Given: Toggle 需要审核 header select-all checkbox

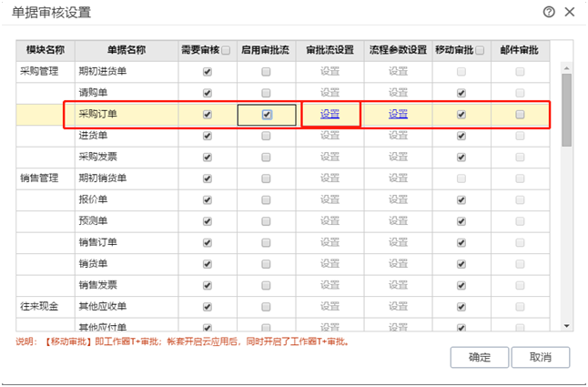Looking at the screenshot, I should 226,50.
